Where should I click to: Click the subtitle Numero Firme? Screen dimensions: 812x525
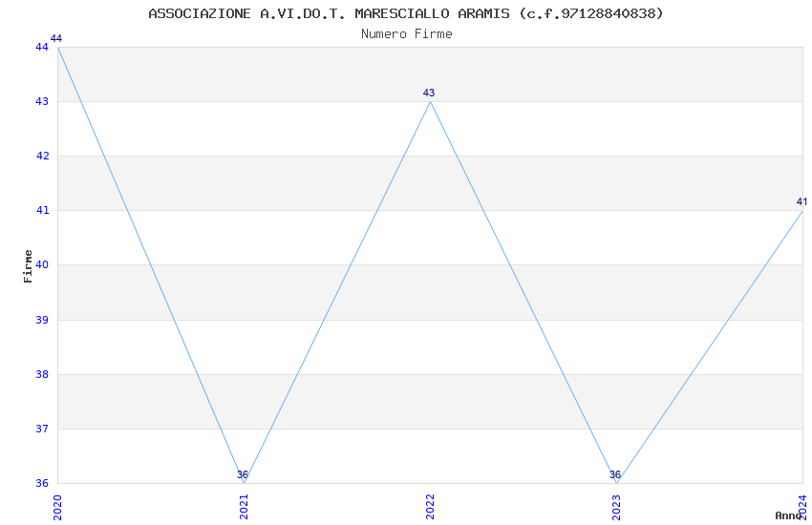coord(407,34)
